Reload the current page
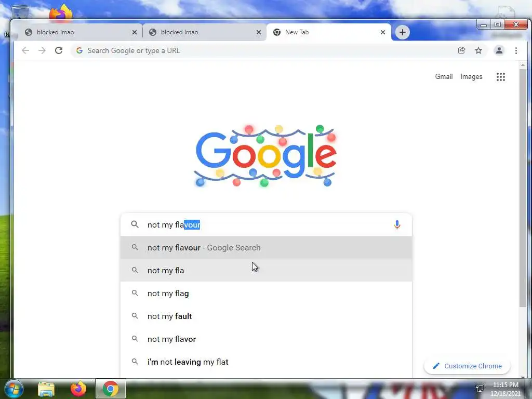Viewport: 532px width, 399px height. [x=59, y=50]
